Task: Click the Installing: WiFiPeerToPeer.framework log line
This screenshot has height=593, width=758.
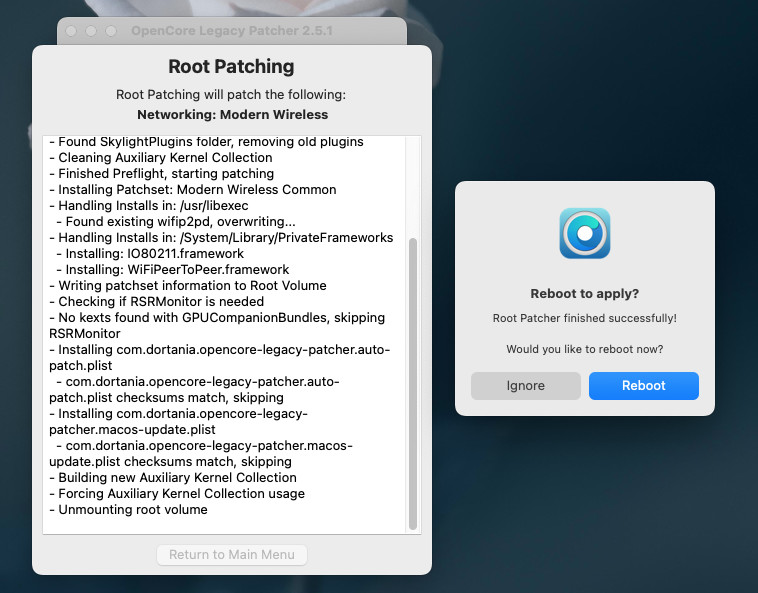Action: 173,269
